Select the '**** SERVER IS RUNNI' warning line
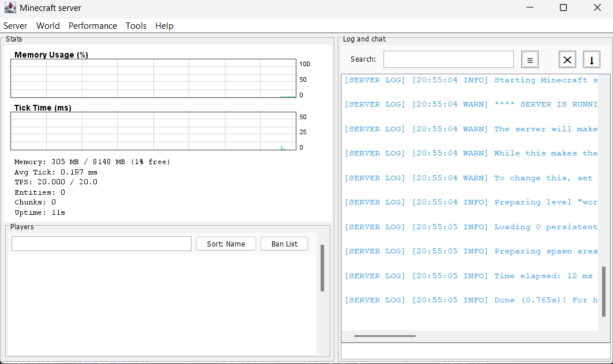The height and width of the screenshot is (364, 613). [x=471, y=104]
